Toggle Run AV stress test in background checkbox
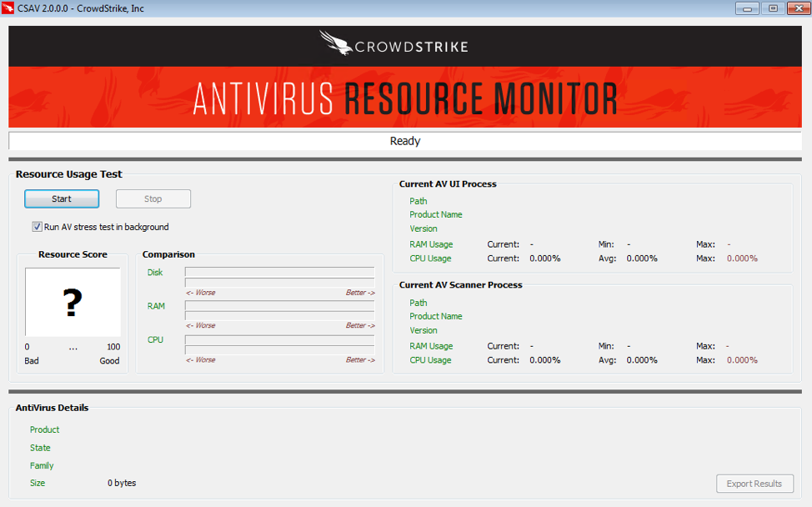812x507 pixels. tap(38, 227)
